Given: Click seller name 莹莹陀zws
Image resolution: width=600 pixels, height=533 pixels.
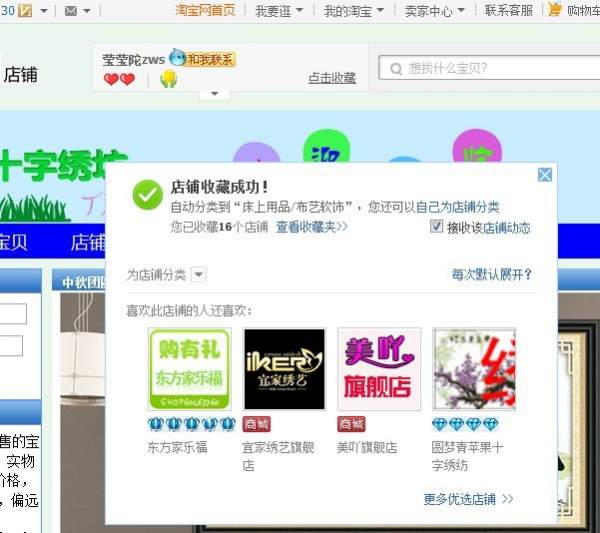Looking at the screenshot, I should click(134, 60).
